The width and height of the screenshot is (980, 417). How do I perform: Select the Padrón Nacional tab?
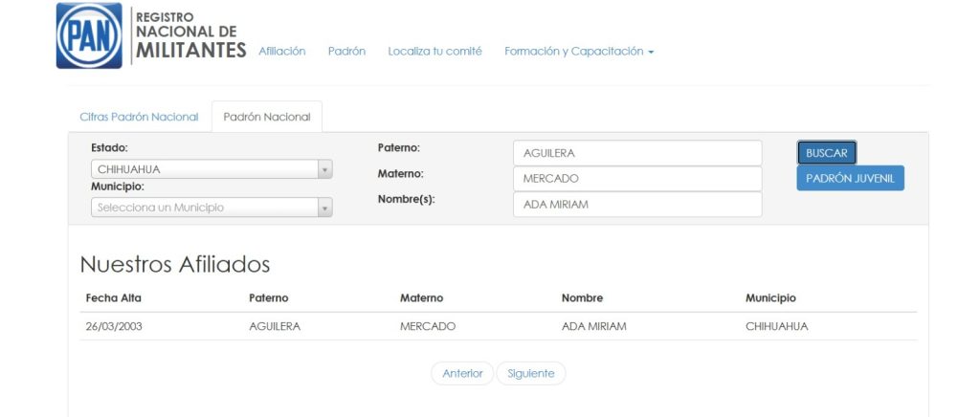[x=267, y=117]
